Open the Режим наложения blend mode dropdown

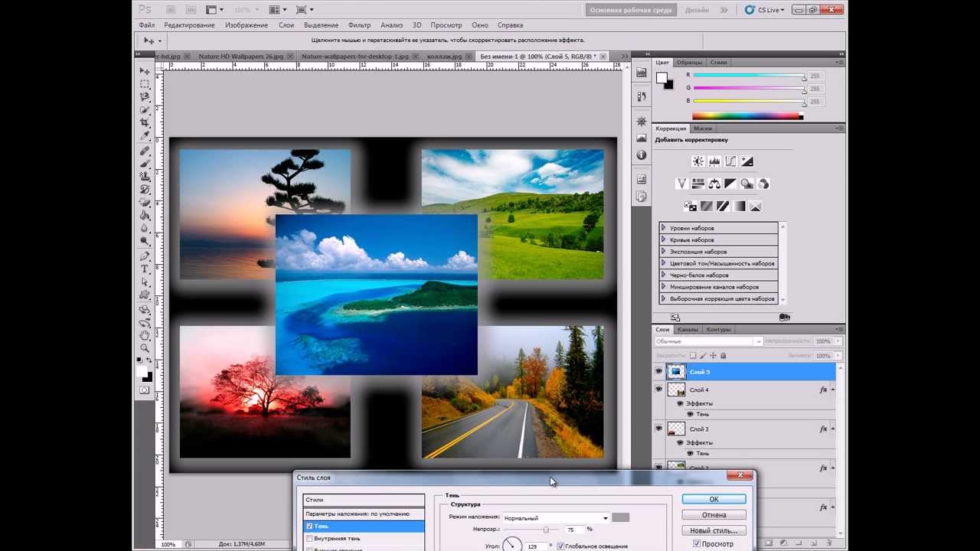pyautogui.click(x=556, y=518)
